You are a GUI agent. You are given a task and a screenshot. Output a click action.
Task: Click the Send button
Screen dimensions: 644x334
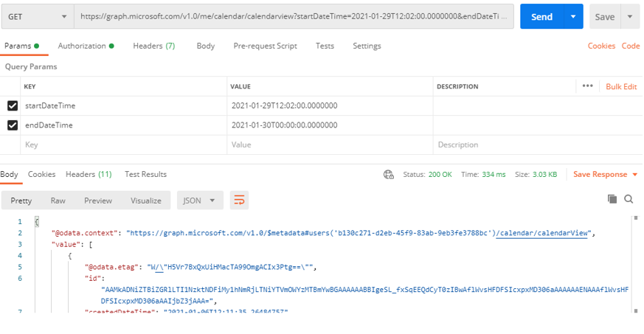tap(541, 16)
